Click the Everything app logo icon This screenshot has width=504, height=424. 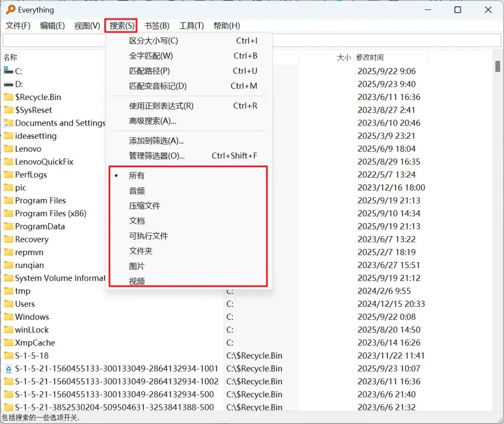(x=11, y=9)
